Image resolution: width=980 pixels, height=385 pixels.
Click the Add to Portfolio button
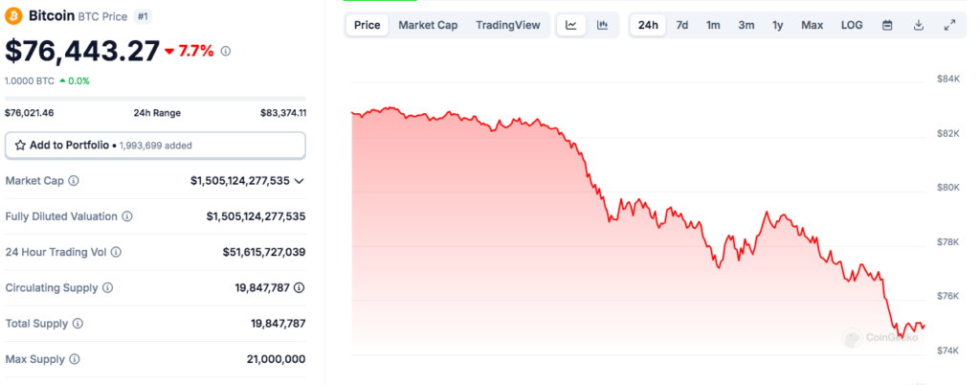tap(155, 145)
